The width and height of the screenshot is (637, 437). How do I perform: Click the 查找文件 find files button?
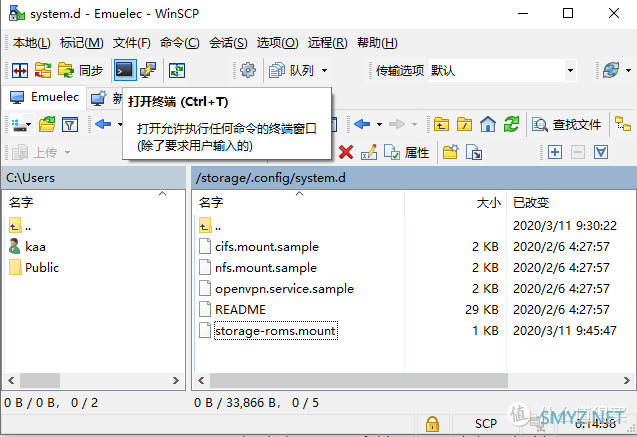(x=567, y=125)
